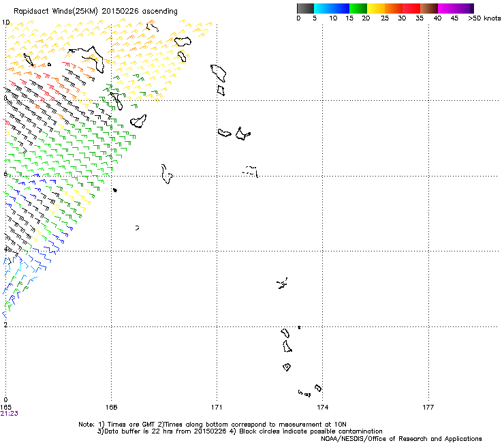Click the '6' latitude axis label
The width and height of the screenshot is (504, 443).
pyautogui.click(x=5, y=174)
